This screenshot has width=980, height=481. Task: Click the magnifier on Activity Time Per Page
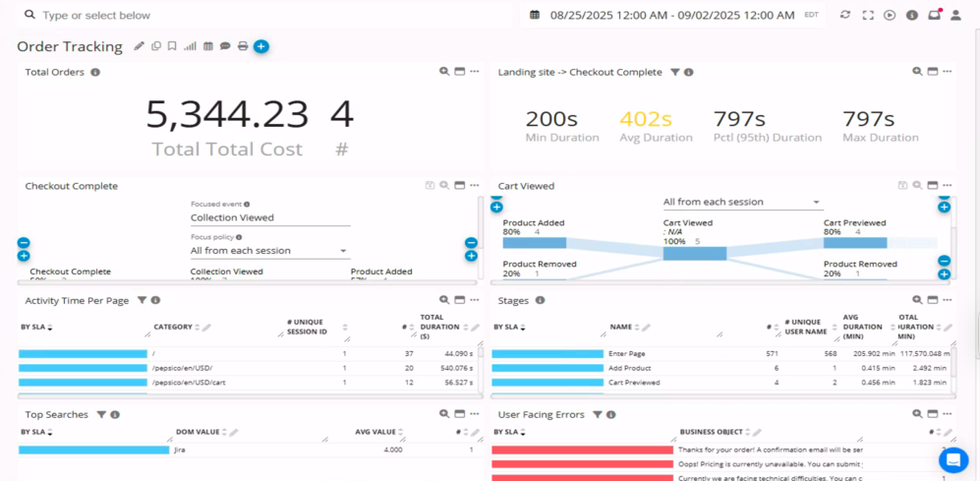point(444,300)
